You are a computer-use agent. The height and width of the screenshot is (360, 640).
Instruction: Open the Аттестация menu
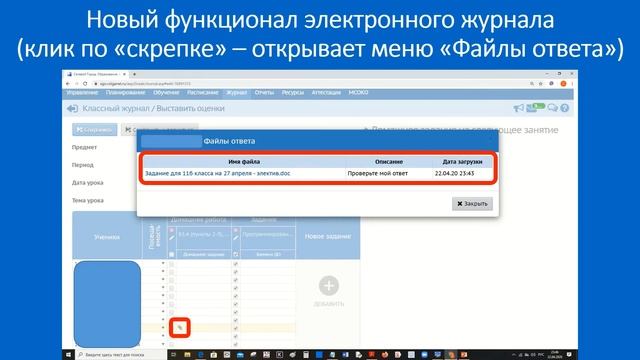pos(326,93)
